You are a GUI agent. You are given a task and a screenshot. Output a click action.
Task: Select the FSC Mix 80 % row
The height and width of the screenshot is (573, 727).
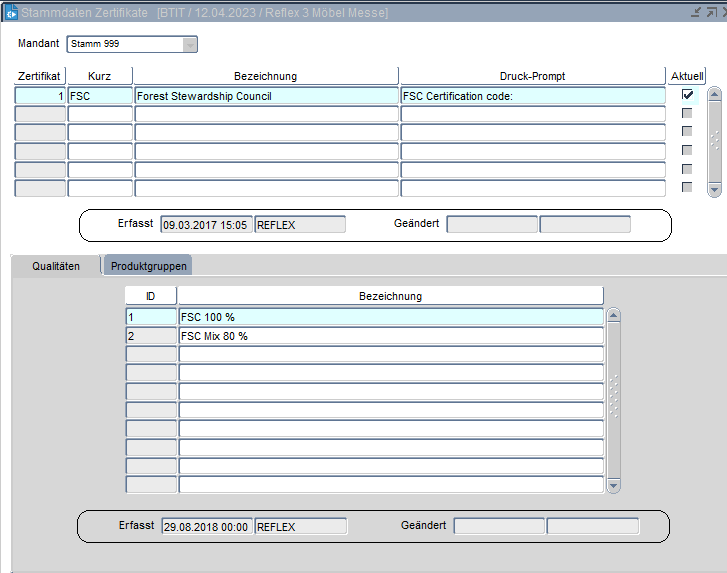coord(390,336)
